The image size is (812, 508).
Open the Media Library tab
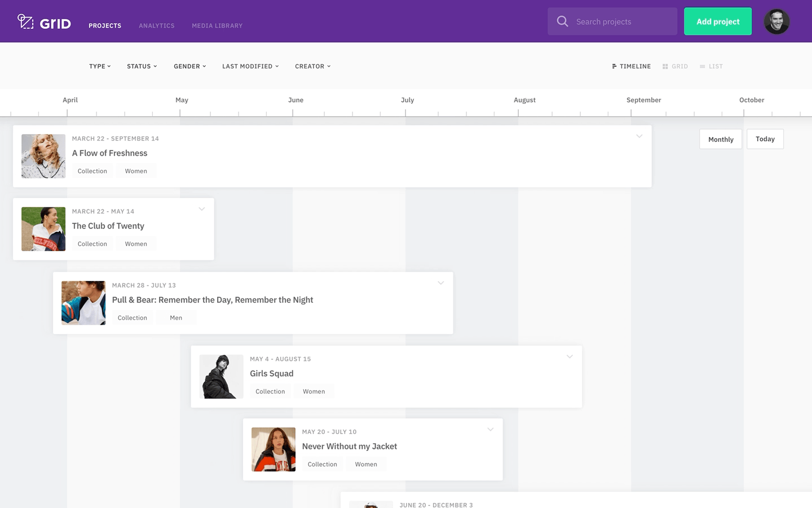(x=217, y=26)
